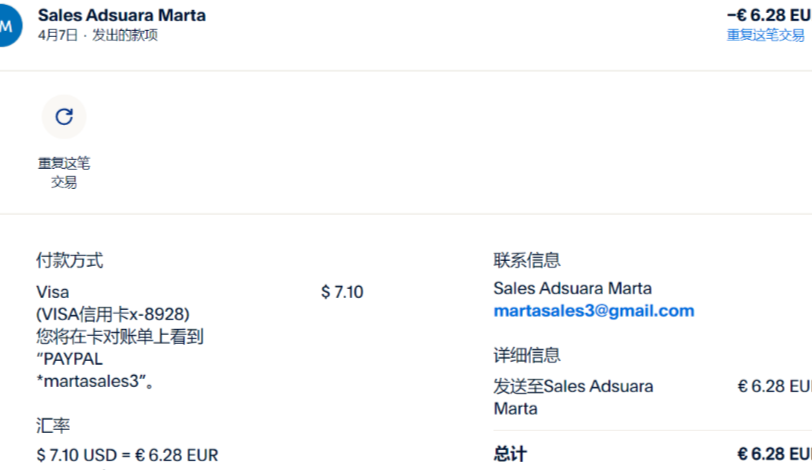Click the $ 7.10 payment amount
This screenshot has width=812, height=470.
coord(341,292)
